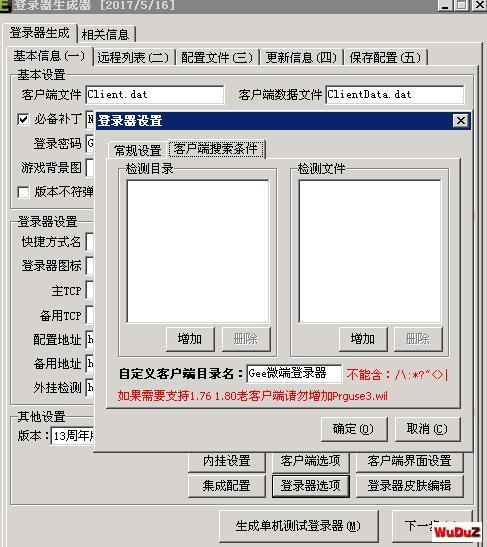Image resolution: width=487 pixels, height=547 pixels.
Task: Open the 远程列表 (二) tab
Action: [133, 57]
